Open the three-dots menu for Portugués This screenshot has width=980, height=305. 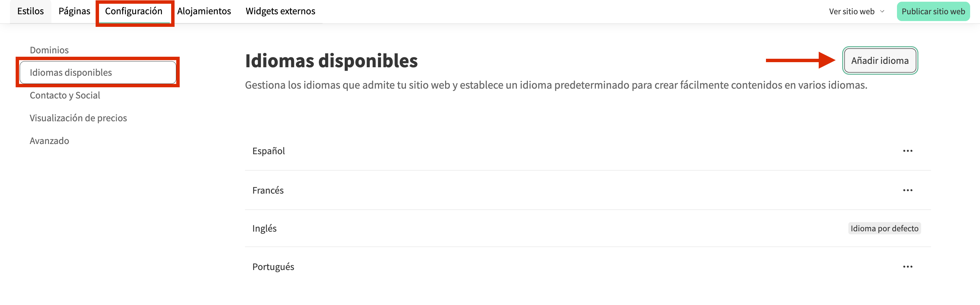pos(907,267)
